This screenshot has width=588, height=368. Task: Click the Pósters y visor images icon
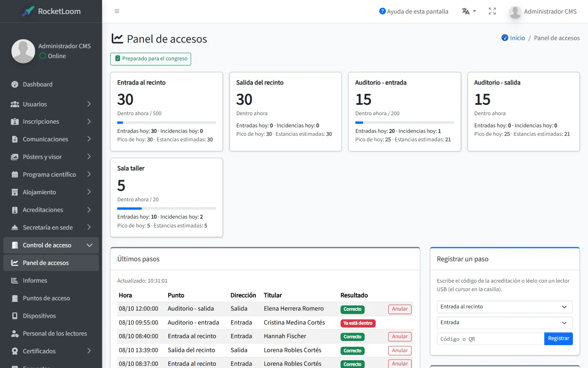(x=15, y=157)
